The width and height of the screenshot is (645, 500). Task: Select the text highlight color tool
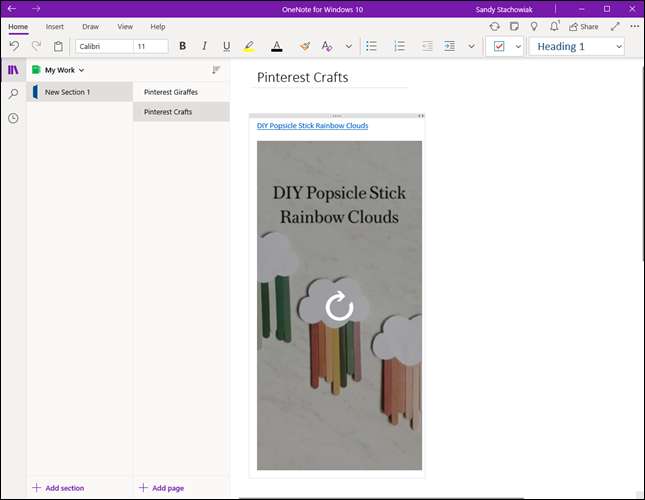coord(249,46)
